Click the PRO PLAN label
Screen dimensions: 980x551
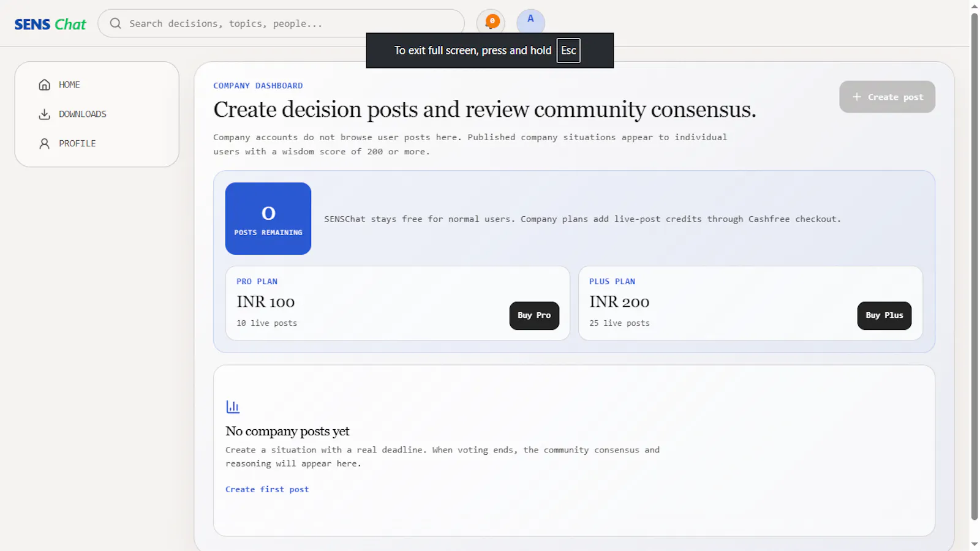[x=257, y=282]
